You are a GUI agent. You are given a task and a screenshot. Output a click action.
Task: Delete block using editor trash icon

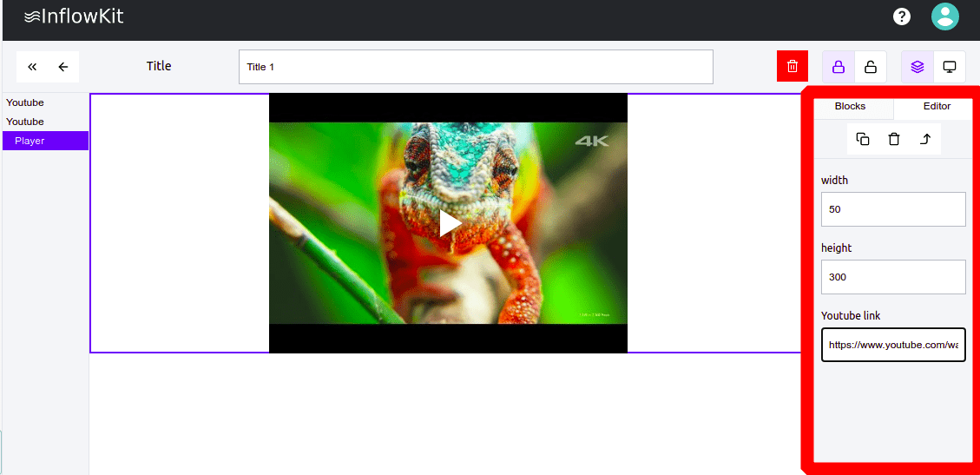tap(894, 139)
